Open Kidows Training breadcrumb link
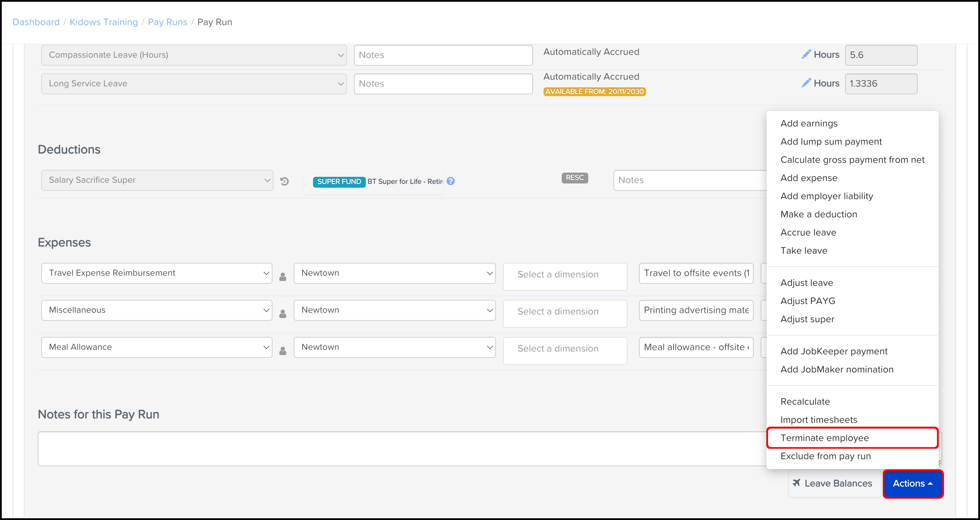 104,22
